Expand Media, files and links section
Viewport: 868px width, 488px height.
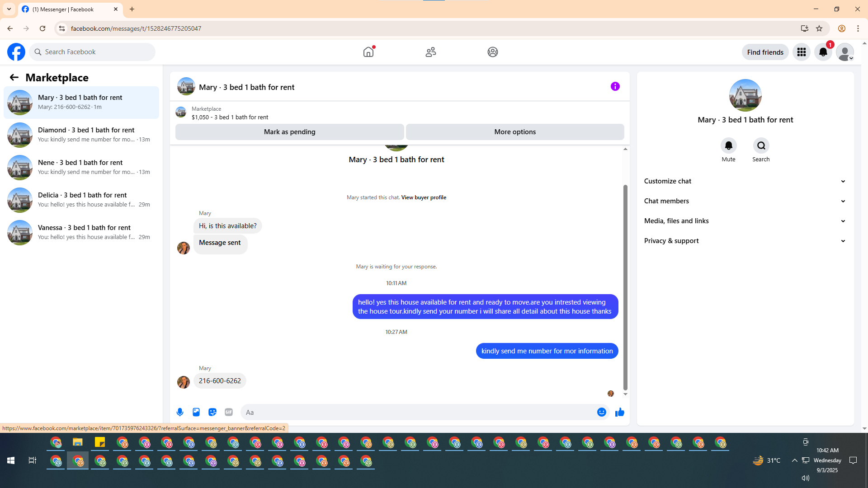coord(745,221)
